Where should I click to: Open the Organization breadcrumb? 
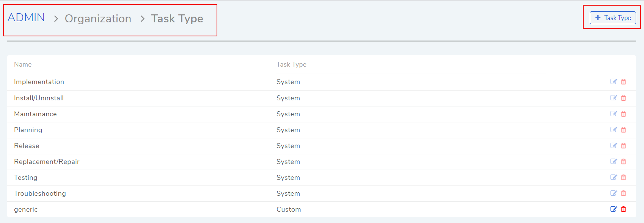click(98, 19)
